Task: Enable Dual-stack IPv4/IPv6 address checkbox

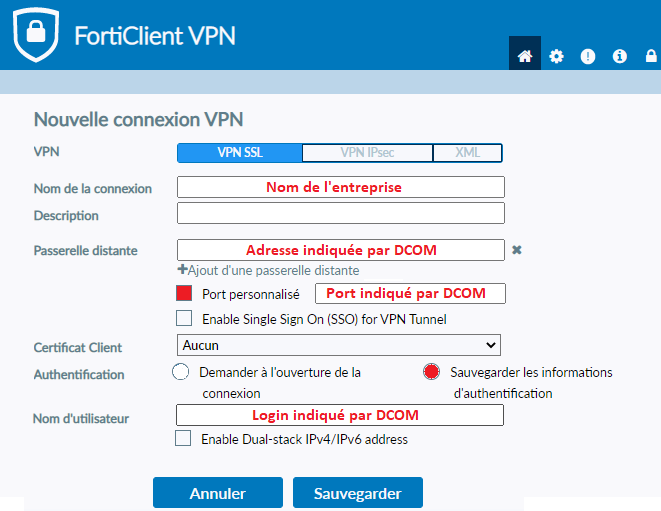Action: tap(183, 438)
